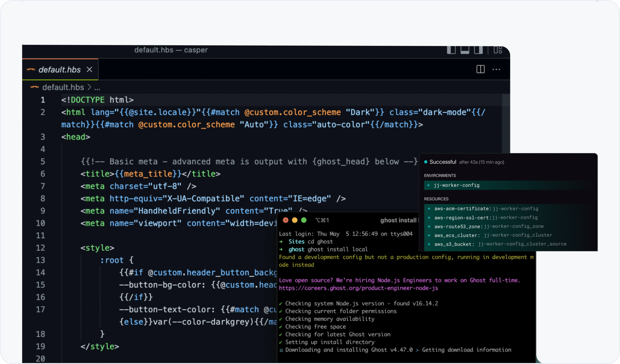
Task: Click the checkmark beside Checking free space
Action: coord(281,327)
